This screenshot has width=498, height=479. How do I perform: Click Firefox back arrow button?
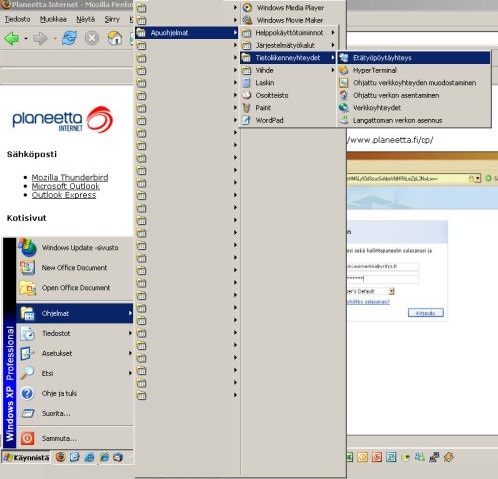coord(12,38)
